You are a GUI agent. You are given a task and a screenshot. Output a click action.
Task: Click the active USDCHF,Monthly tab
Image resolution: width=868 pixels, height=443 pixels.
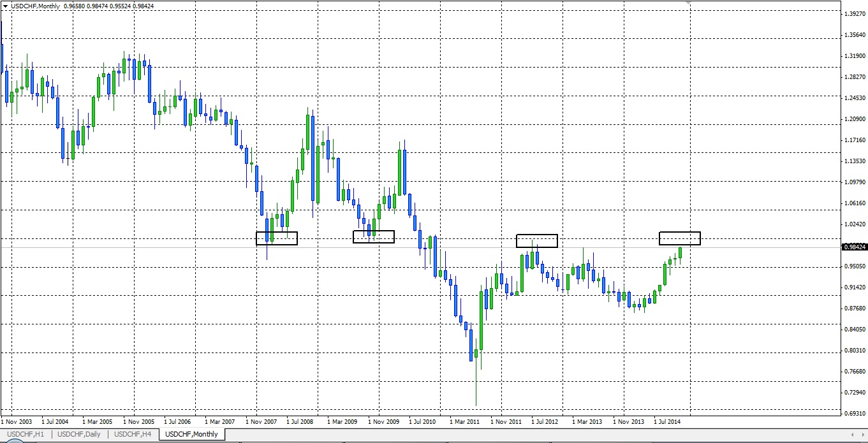(191, 434)
